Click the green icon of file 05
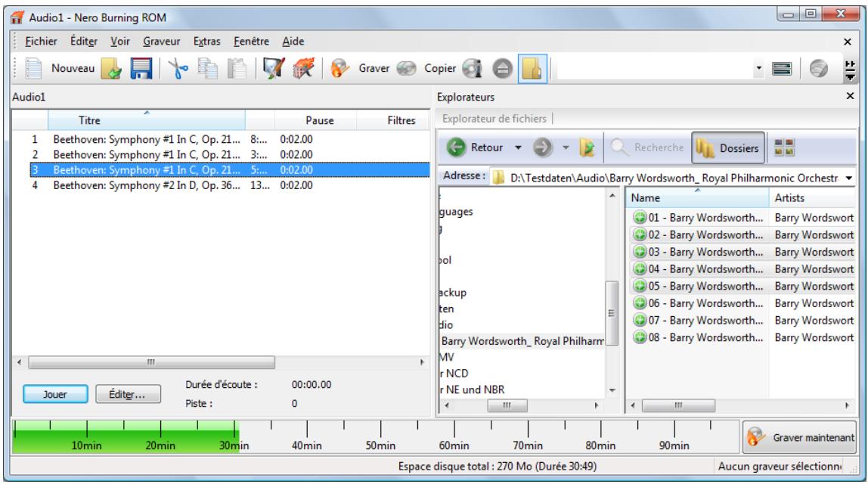 coord(640,287)
